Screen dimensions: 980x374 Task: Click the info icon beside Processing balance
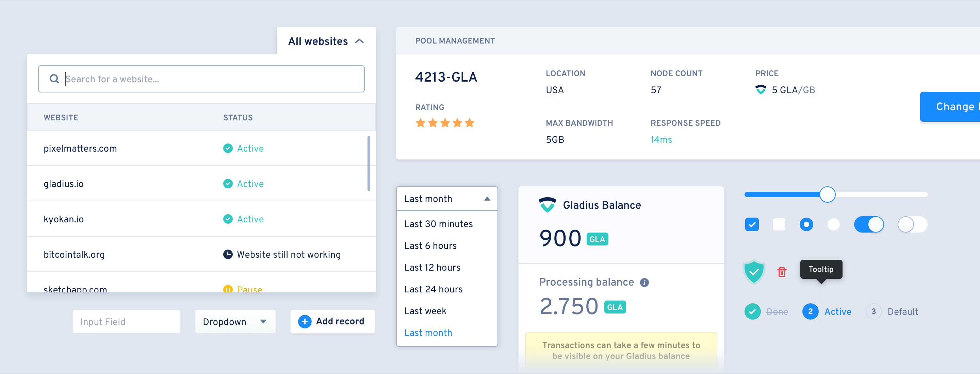pos(644,283)
